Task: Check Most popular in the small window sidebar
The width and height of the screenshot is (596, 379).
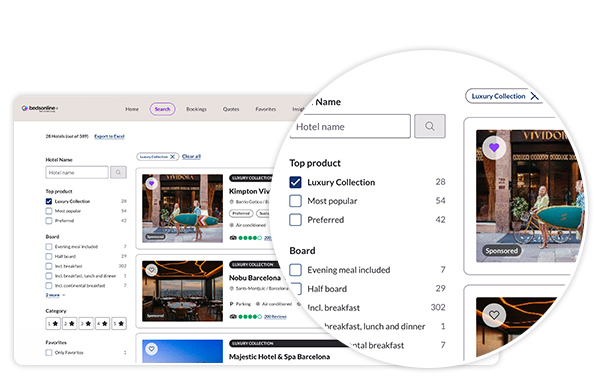Action: (49, 211)
